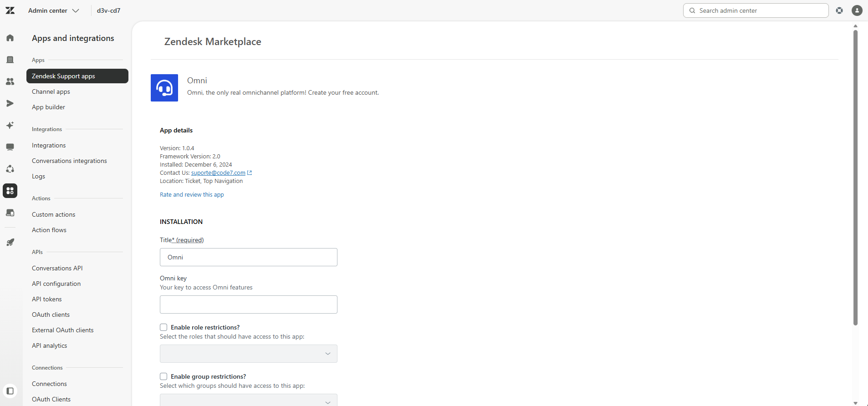The image size is (868, 406).
Task: Open Custom actions
Action: point(53,214)
